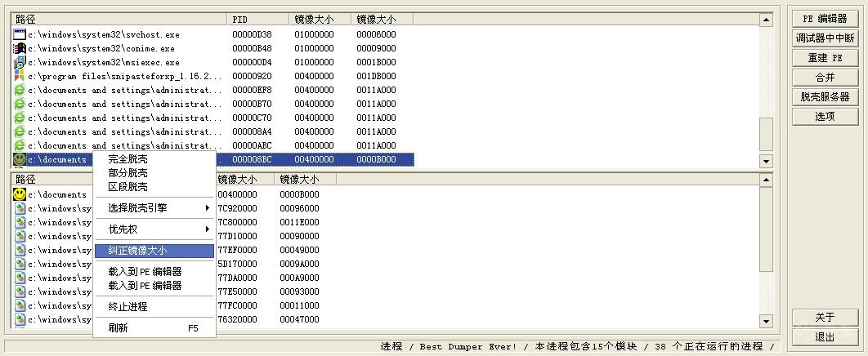The width and height of the screenshot is (868, 356).
Task: Open the PE 编辑器 button
Action: coord(825,19)
